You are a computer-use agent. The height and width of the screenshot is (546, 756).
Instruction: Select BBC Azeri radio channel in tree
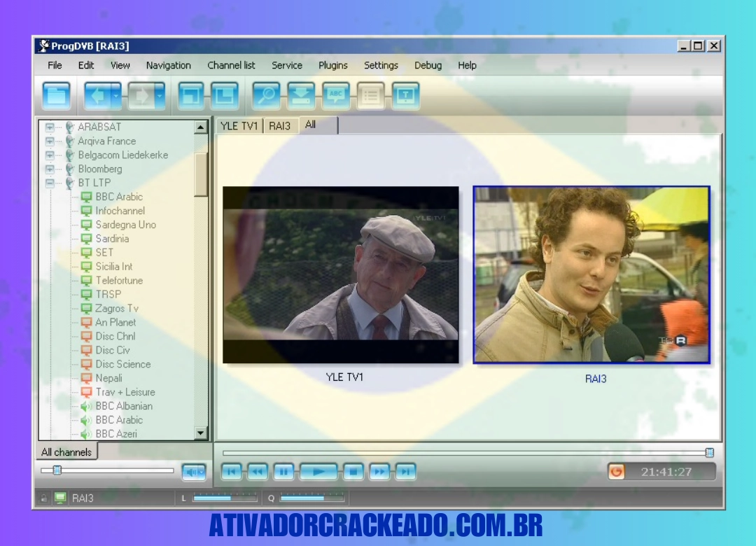point(116,434)
